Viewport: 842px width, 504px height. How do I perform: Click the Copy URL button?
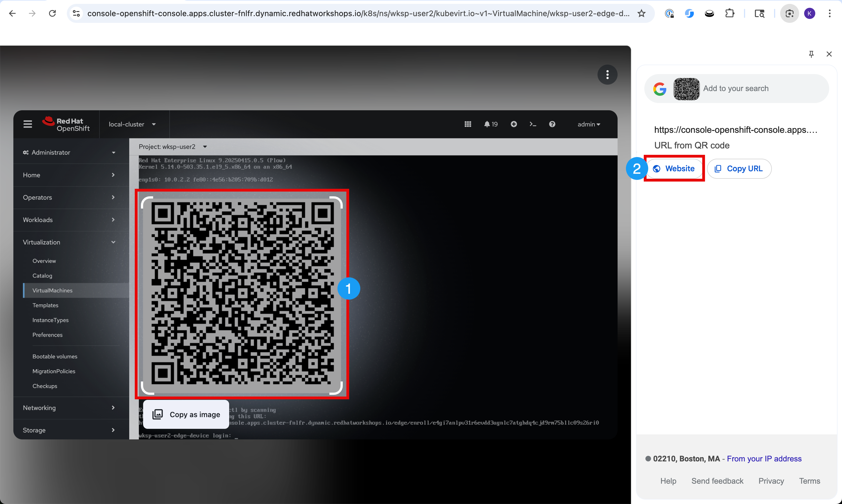click(739, 168)
